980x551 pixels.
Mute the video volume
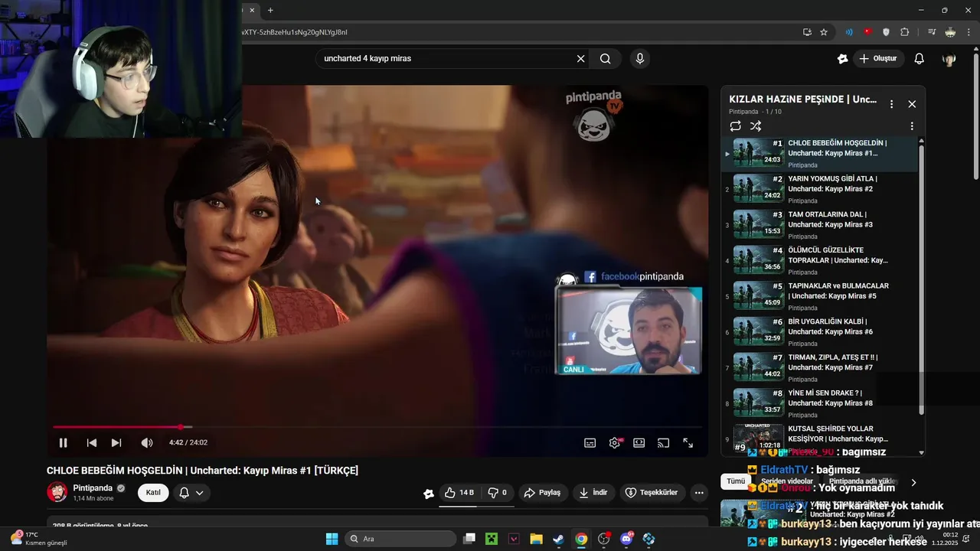click(147, 442)
